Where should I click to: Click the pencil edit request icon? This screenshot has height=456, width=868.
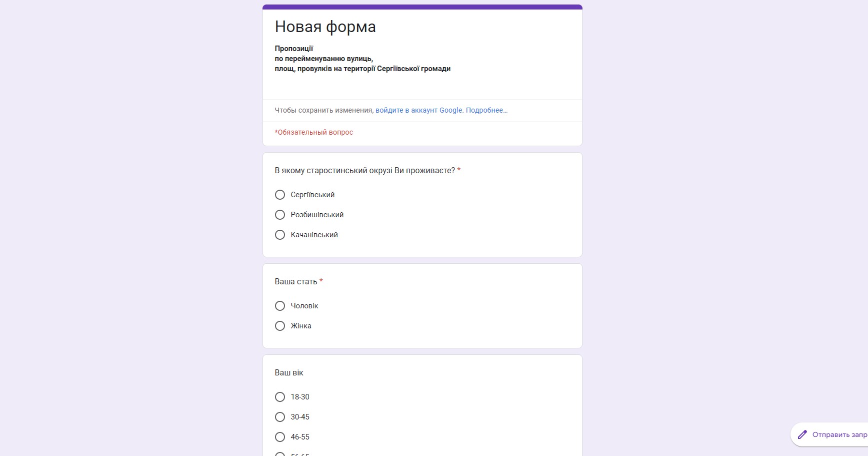coord(802,434)
